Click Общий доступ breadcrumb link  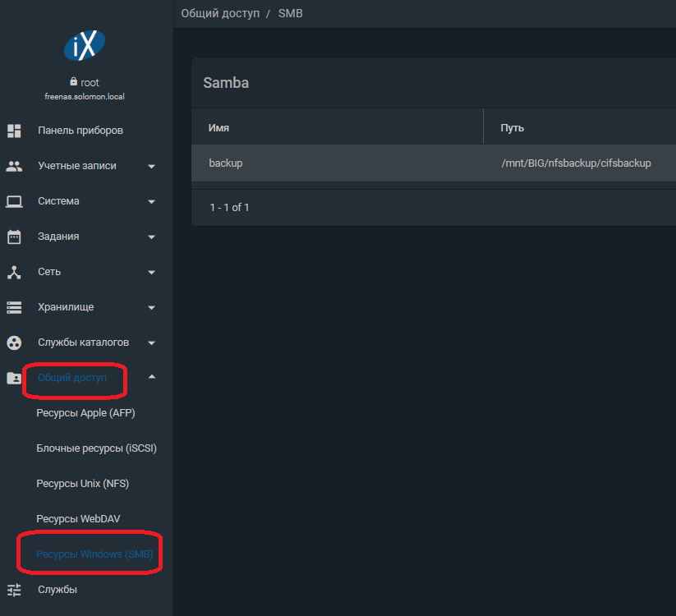click(x=220, y=14)
